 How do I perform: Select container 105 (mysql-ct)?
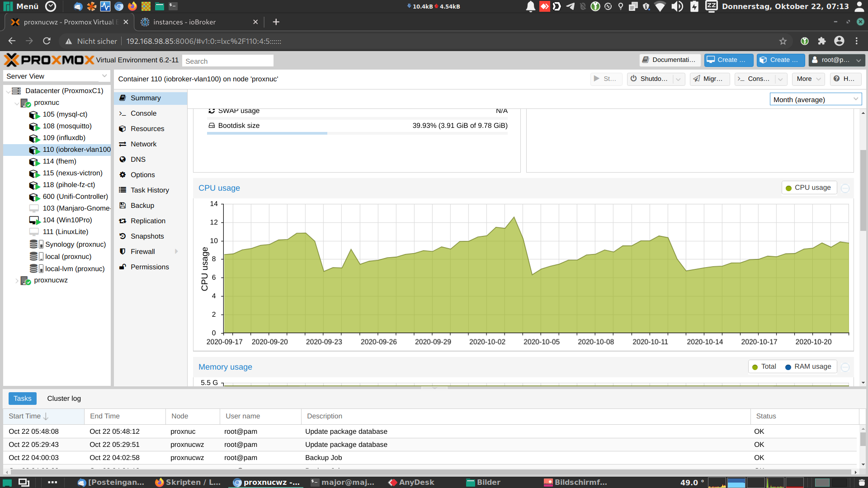click(65, 114)
